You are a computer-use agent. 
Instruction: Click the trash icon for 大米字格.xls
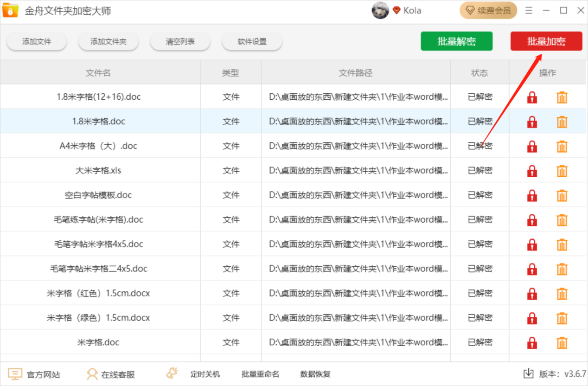coord(562,170)
